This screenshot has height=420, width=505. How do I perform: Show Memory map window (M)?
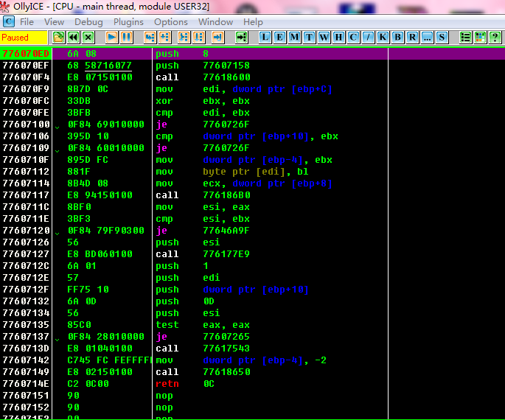coord(294,38)
